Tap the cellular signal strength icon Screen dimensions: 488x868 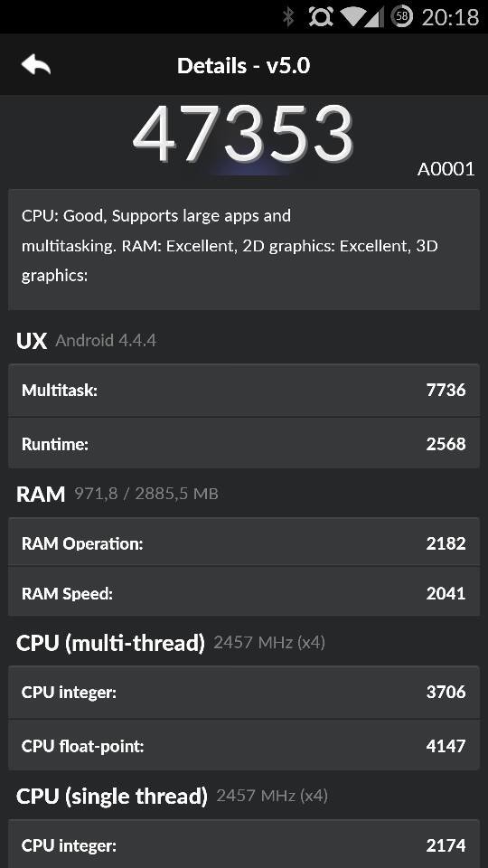pos(375,17)
